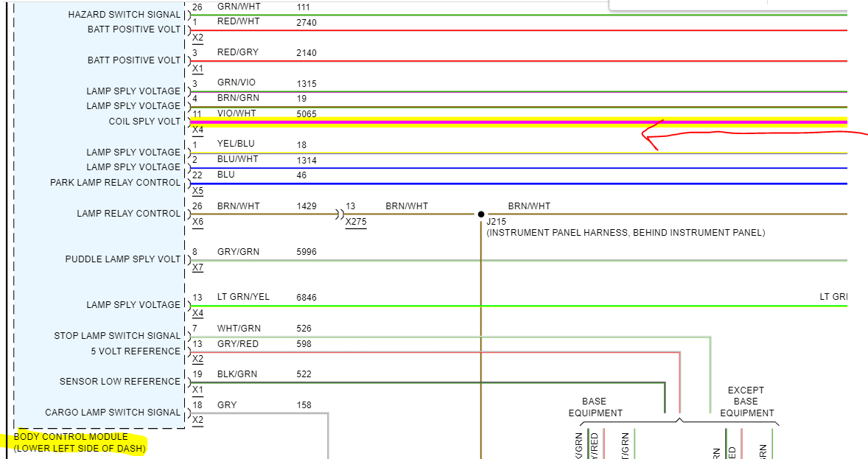Click the X5 connector label

(x=197, y=191)
